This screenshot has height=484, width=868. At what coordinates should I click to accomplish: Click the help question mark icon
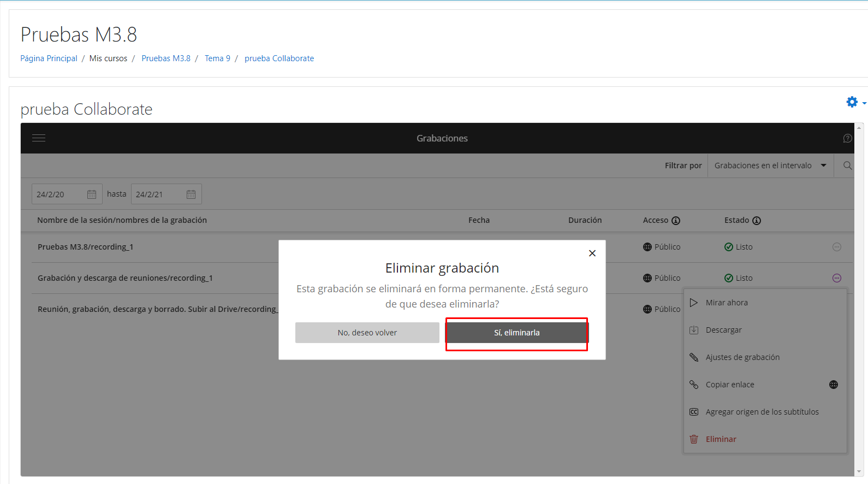click(x=847, y=138)
